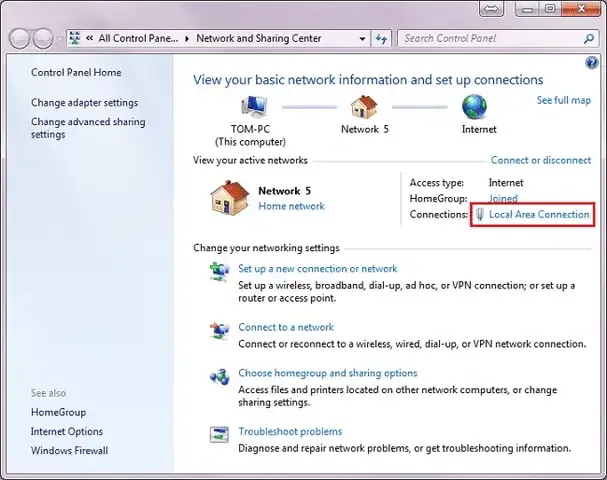This screenshot has height=480, width=607.
Task: Click the homegroup and sharing options icon
Action: point(219,377)
